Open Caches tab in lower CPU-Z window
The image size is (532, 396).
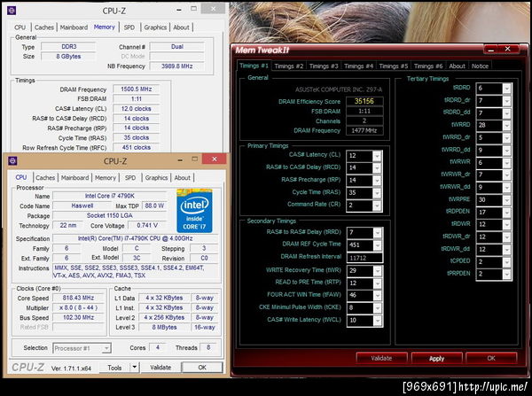45,178
